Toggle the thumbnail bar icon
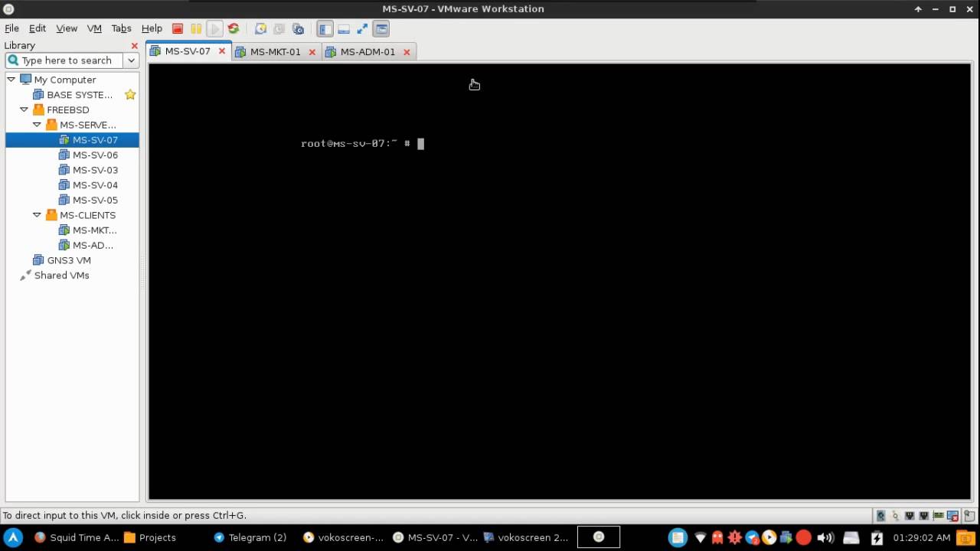The width and height of the screenshot is (980, 551). point(344,28)
